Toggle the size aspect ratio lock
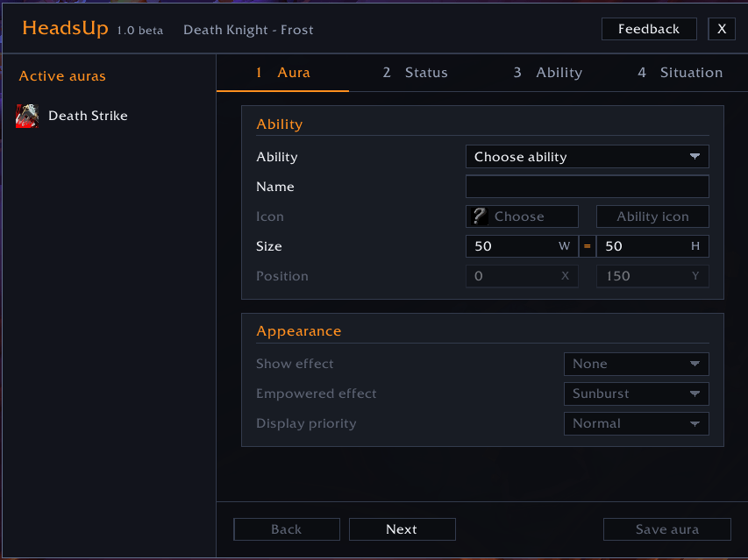748x560 pixels. [588, 246]
